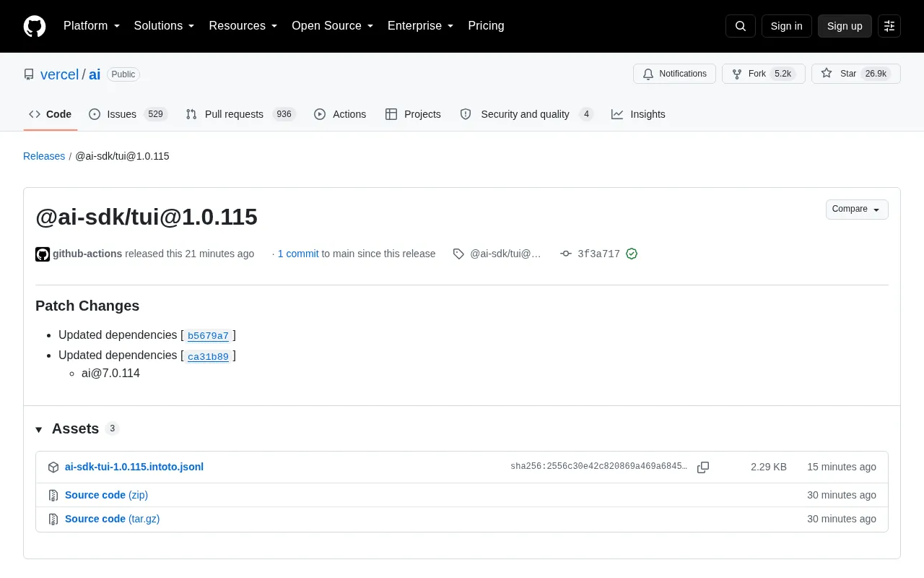Viewport: 924px width, 578px height.
Task: Go back to the Releases breadcrumb link
Action: (x=44, y=156)
